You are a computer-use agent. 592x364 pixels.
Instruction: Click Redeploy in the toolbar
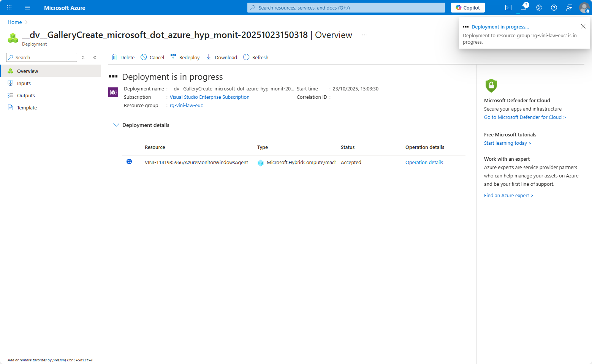(x=185, y=57)
